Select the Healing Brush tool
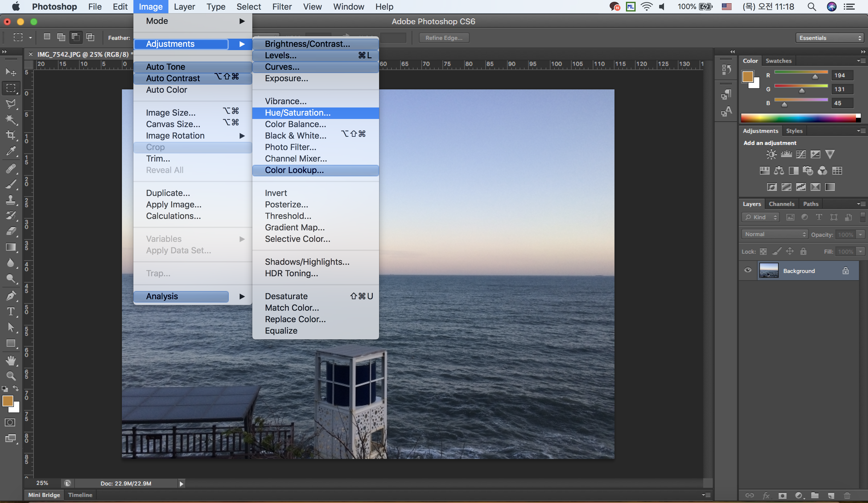 pyautogui.click(x=11, y=168)
